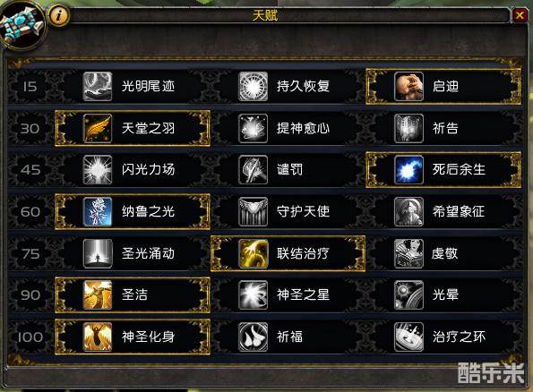The height and width of the screenshot is (392, 533).
Task: Select the 天堂之羽 golden feather icon
Action: pos(98,128)
